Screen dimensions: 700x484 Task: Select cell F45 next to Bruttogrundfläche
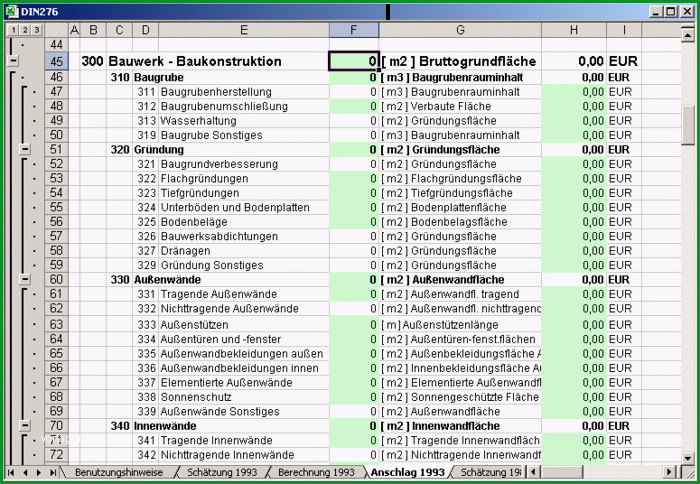(x=354, y=61)
